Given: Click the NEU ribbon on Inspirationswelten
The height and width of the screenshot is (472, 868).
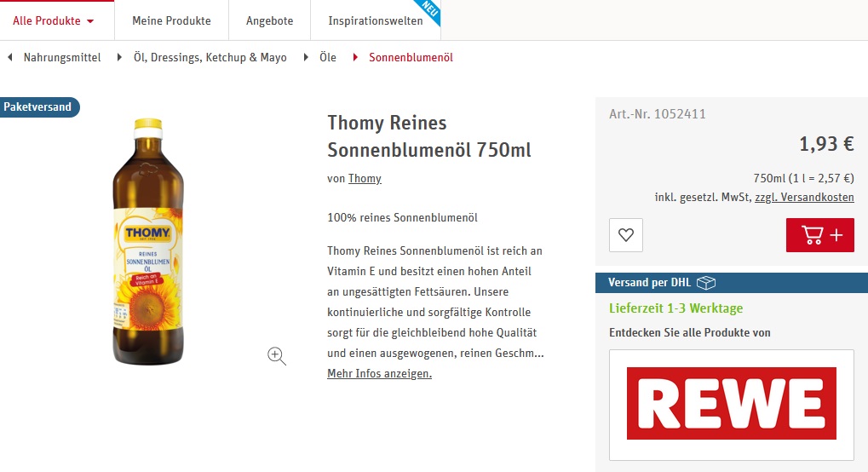Looking at the screenshot, I should 429,11.
